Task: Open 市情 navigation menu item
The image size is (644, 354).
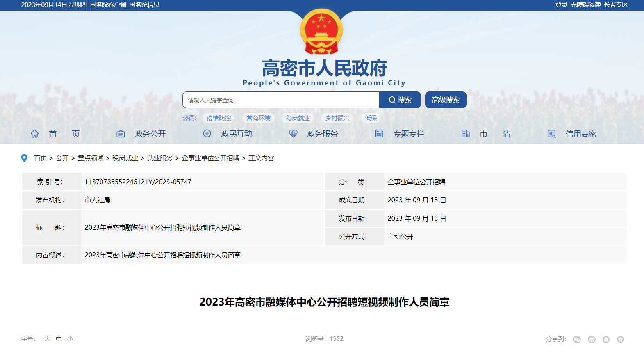Action: [x=495, y=134]
